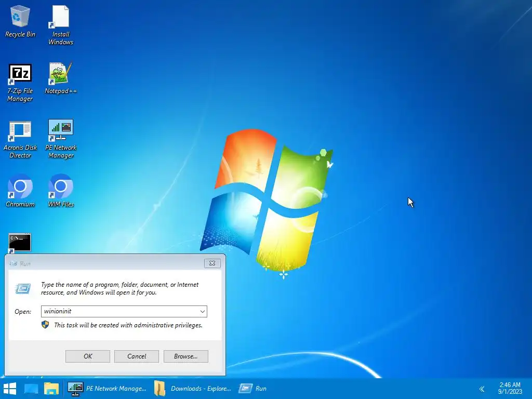This screenshot has height=399, width=532.
Task: Click "This task will be created with administrative privileges."
Action: click(x=128, y=325)
